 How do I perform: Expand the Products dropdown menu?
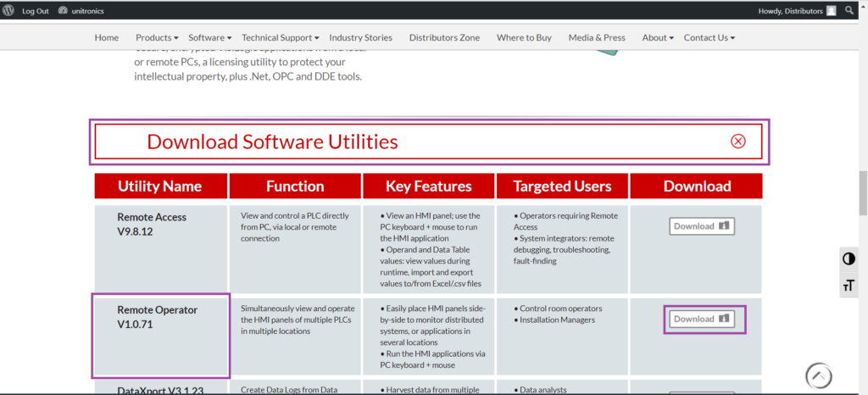[157, 37]
